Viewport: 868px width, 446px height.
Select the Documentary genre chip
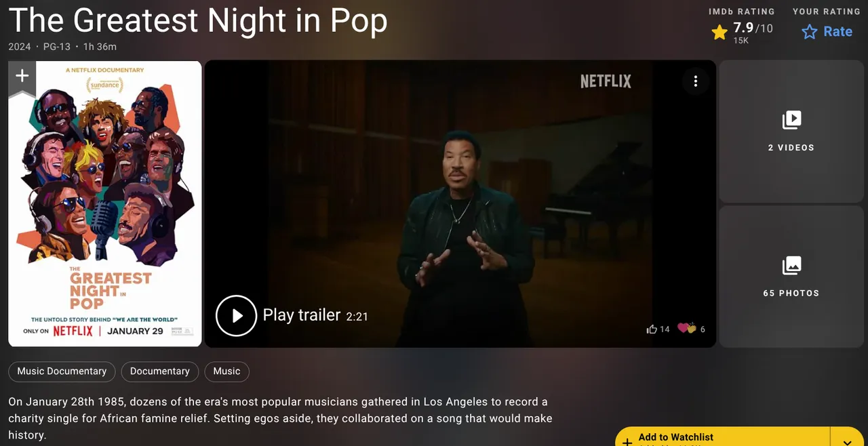pos(160,371)
